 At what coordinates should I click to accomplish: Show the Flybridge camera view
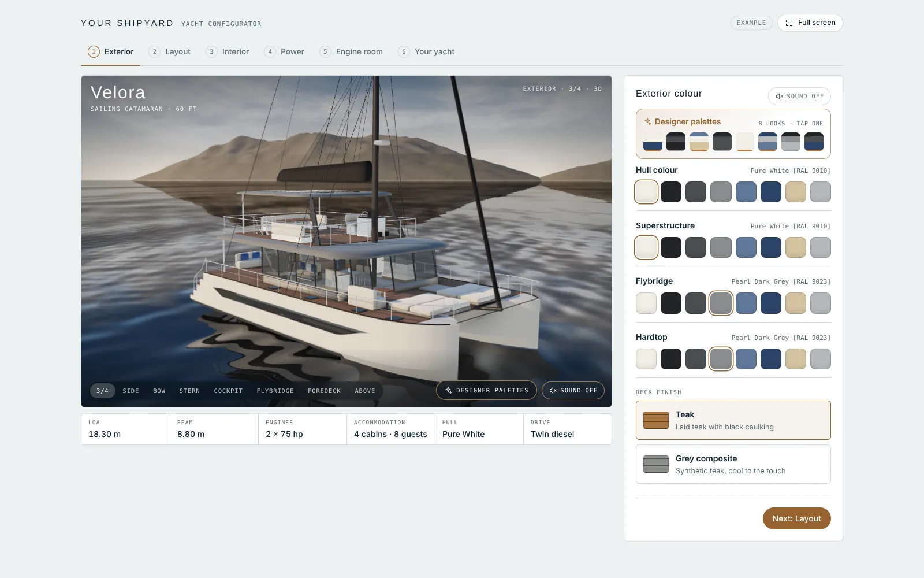tap(275, 391)
